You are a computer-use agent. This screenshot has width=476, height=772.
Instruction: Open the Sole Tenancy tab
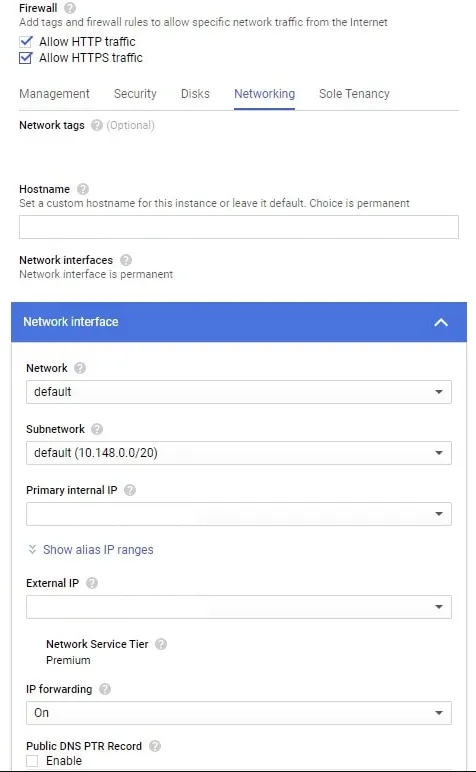354,94
